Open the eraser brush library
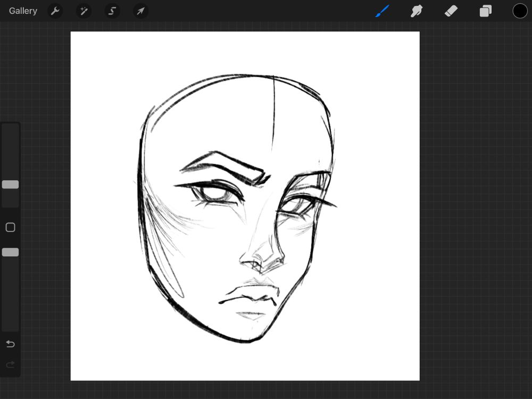532x399 pixels. coord(451,11)
